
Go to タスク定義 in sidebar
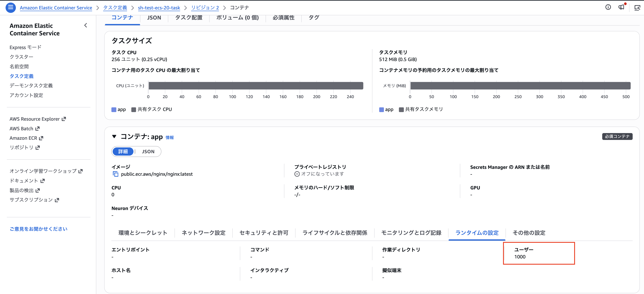[x=21, y=76]
